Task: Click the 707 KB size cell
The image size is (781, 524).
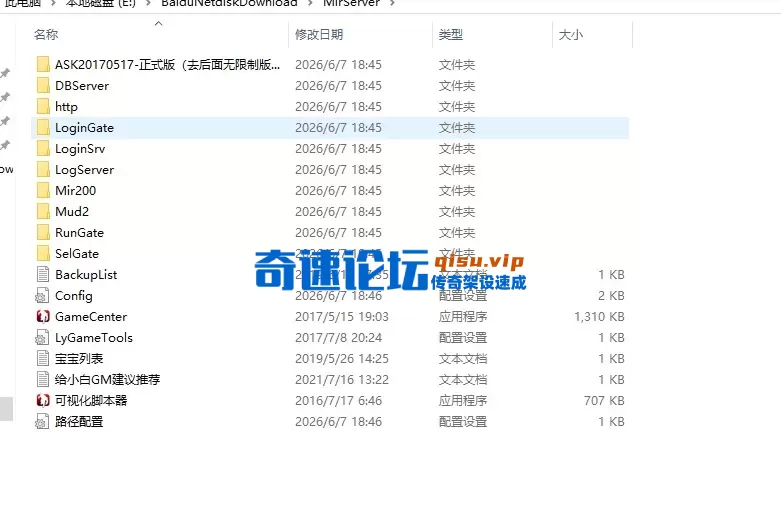Action: [604, 400]
